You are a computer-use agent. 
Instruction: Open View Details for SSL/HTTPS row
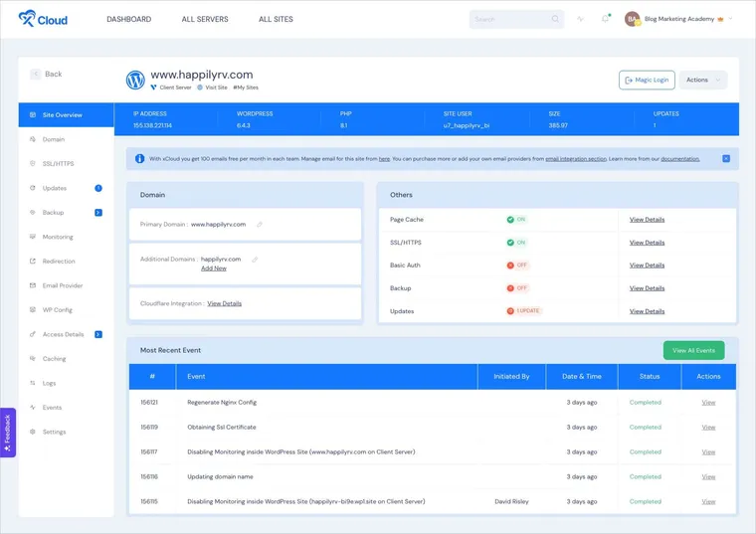647,243
